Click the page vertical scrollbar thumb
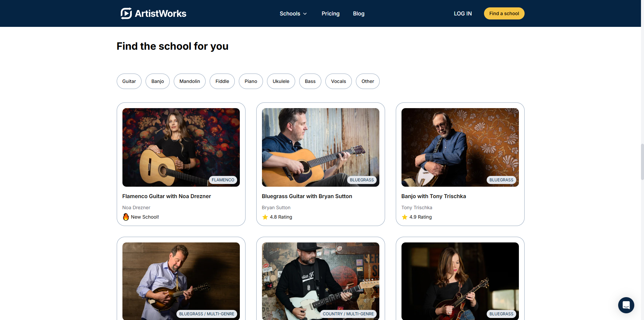The image size is (644, 320). point(642,162)
